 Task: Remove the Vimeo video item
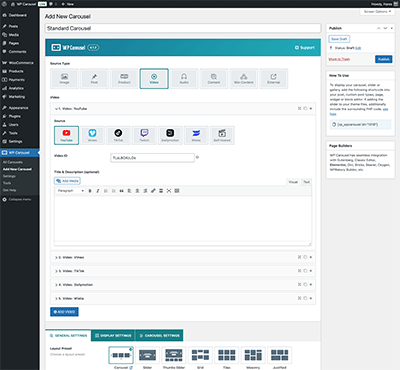311,257
